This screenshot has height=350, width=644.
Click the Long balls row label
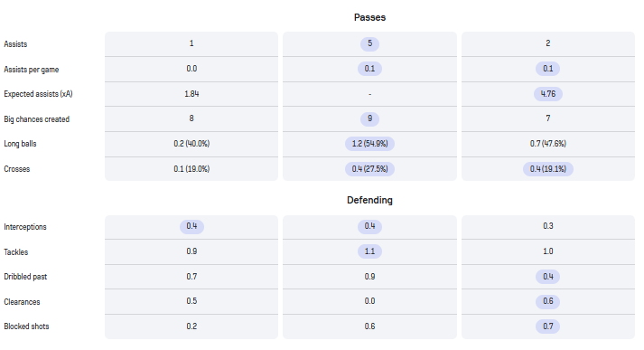[20, 144]
